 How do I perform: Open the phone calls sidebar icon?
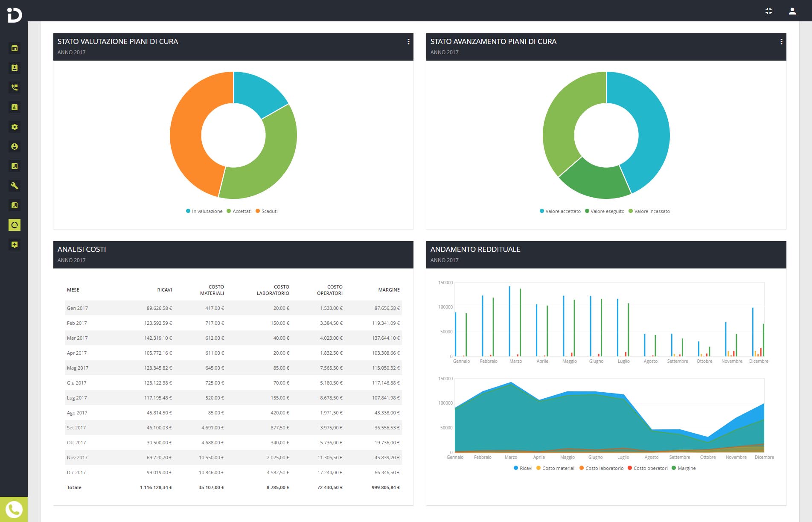coord(15,87)
